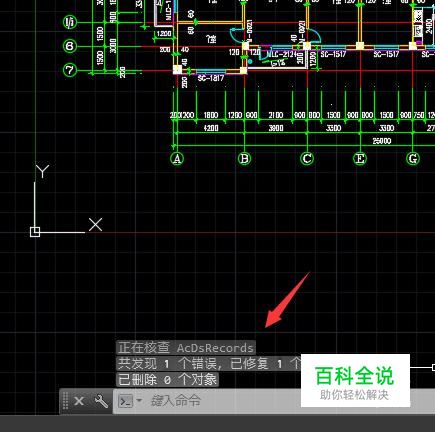Select the X axis label of UCS icon

click(x=95, y=225)
